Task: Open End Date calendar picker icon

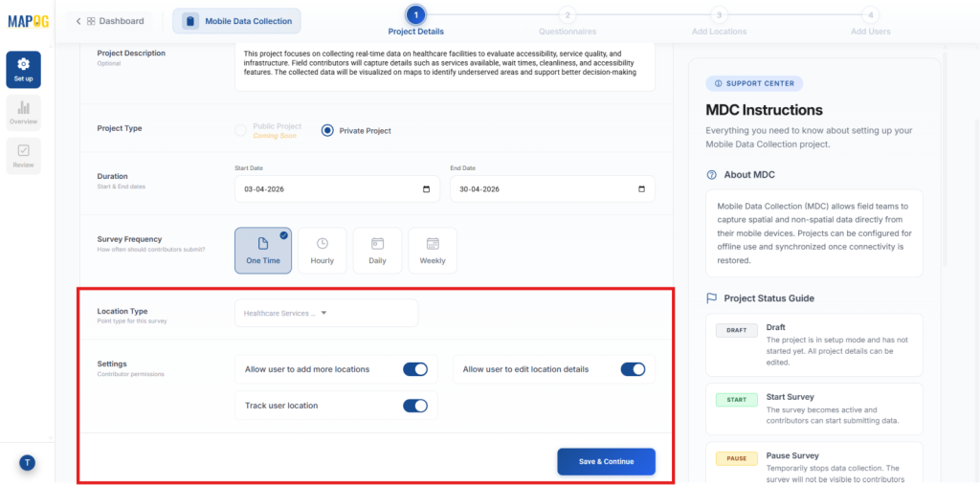Action: 641,189
